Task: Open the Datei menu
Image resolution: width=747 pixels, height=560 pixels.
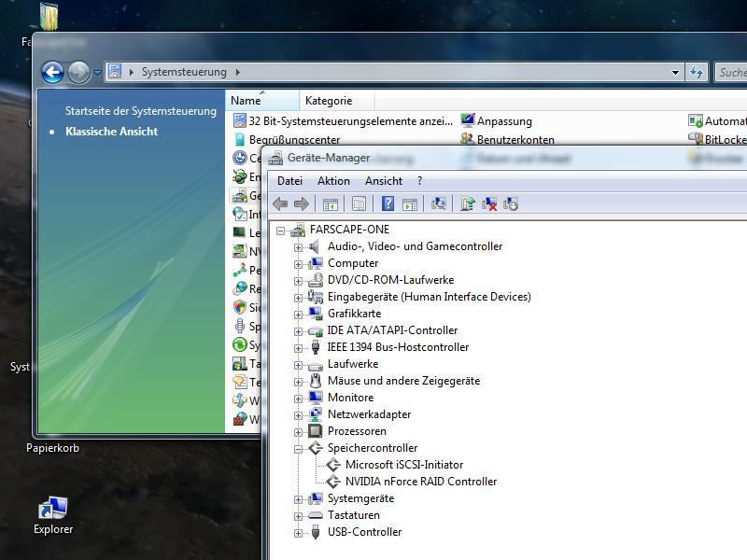Action: click(289, 181)
